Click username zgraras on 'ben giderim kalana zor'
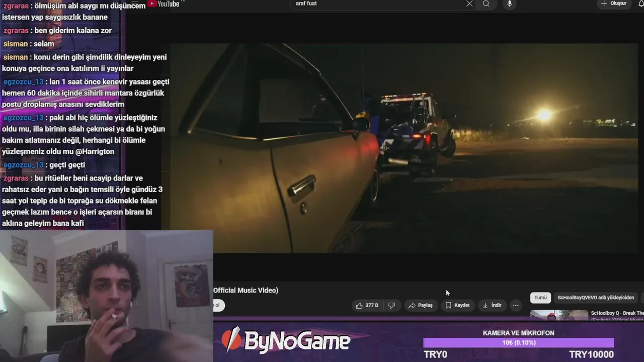 pos(16,31)
